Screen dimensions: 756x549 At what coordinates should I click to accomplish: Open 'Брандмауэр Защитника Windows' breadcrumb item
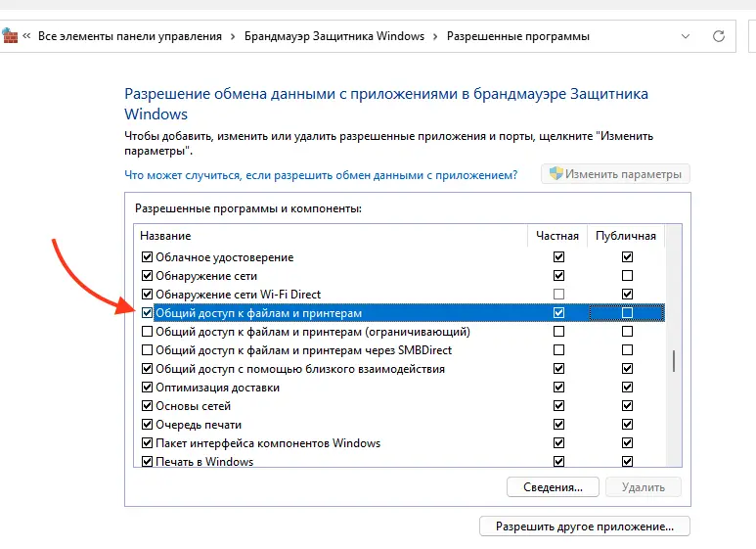[334, 36]
